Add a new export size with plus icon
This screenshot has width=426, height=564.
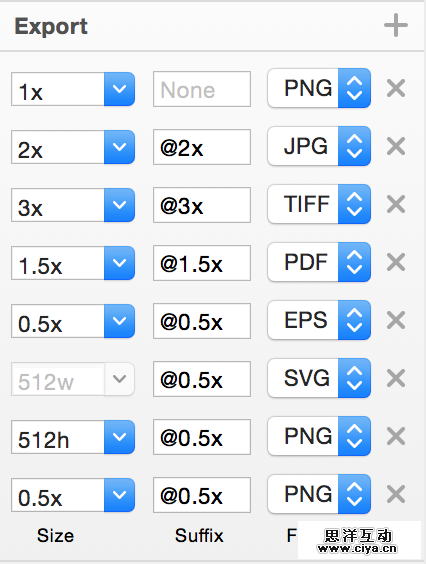click(x=396, y=25)
